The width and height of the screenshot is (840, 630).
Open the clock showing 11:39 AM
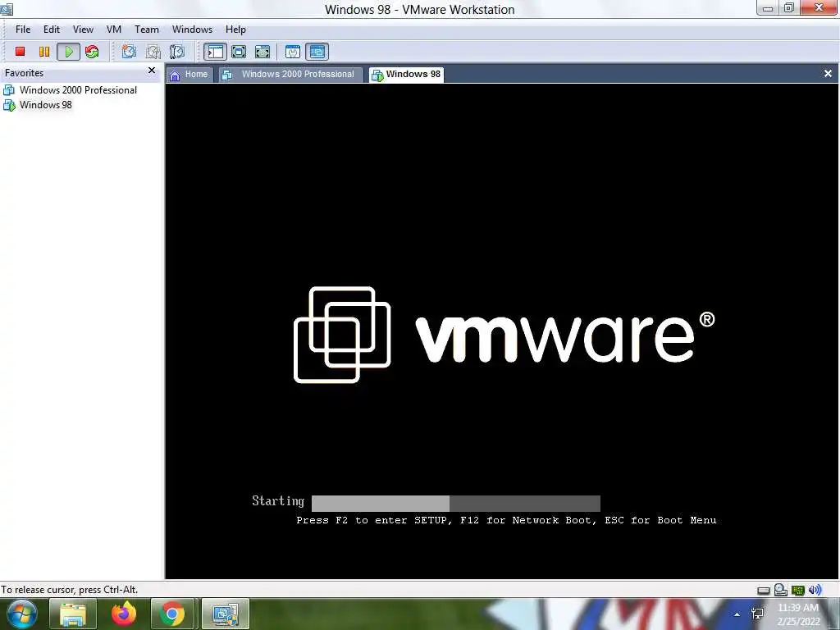coord(798,614)
